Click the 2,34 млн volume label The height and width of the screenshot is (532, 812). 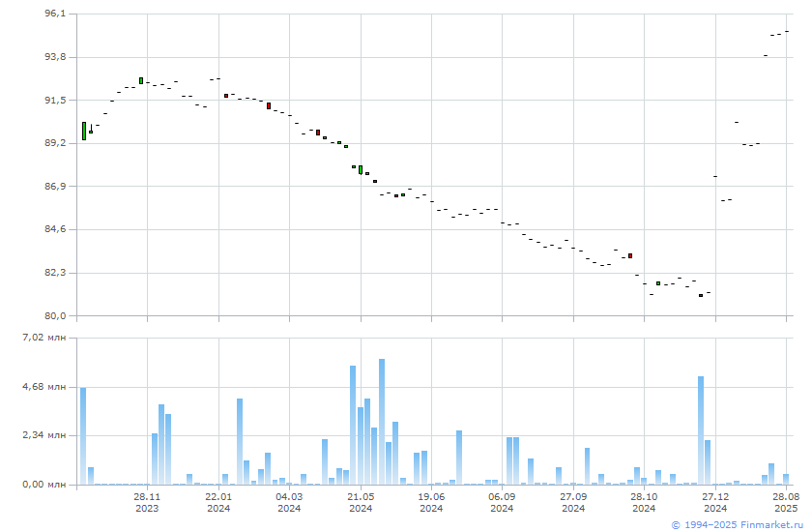click(44, 435)
